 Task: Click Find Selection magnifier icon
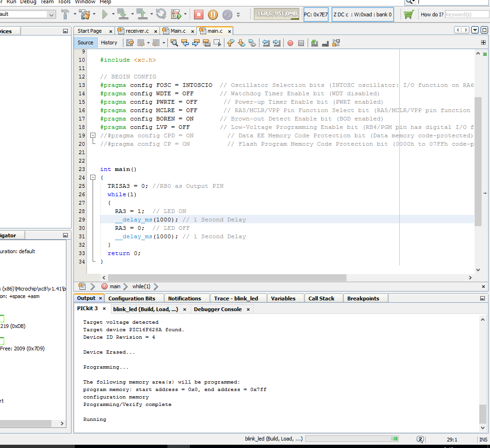[x=174, y=43]
